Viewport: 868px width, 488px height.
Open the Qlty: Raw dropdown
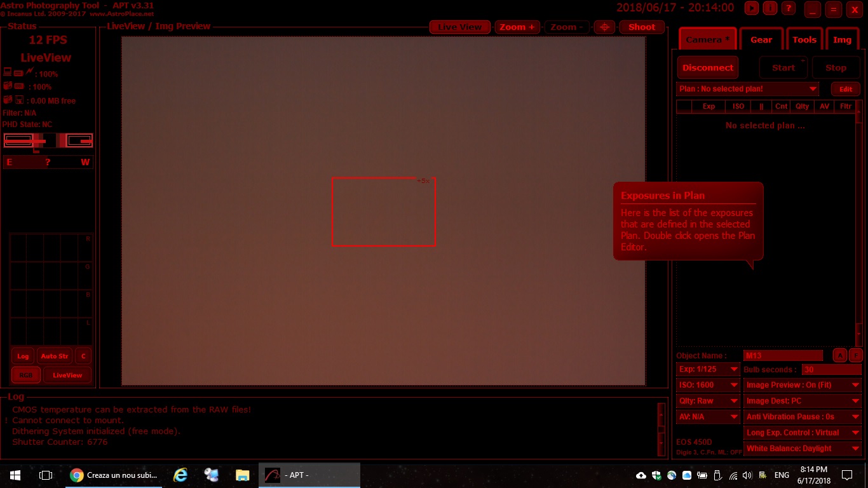click(708, 401)
